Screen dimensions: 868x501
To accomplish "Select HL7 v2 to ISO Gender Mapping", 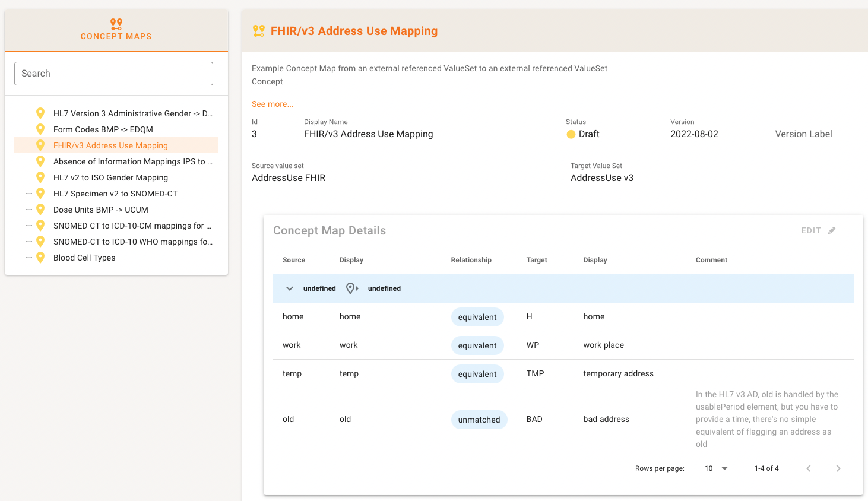I will [x=110, y=177].
